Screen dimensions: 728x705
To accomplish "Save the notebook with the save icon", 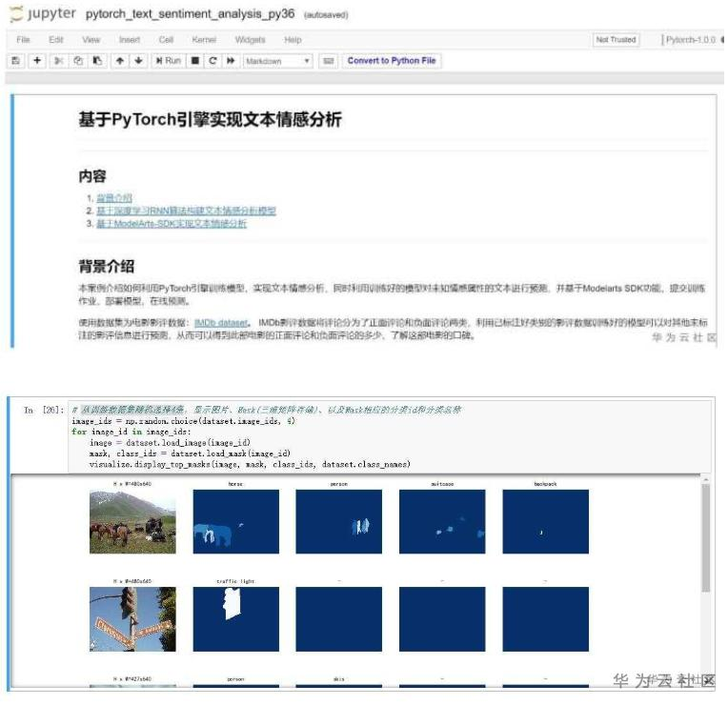I will [x=16, y=61].
